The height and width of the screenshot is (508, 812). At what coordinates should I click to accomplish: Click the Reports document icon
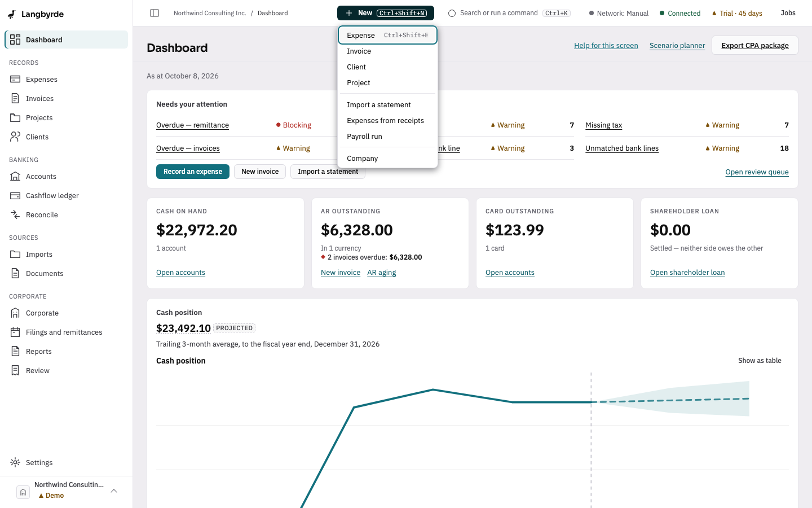click(15, 351)
